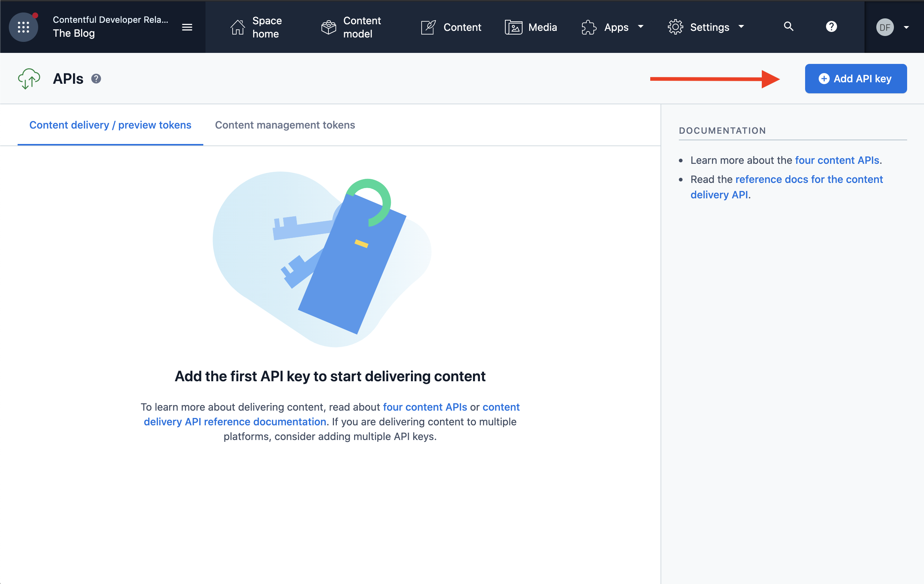Select Content delivery preview tokens tab
Viewport: 924px width, 584px height.
click(x=110, y=125)
